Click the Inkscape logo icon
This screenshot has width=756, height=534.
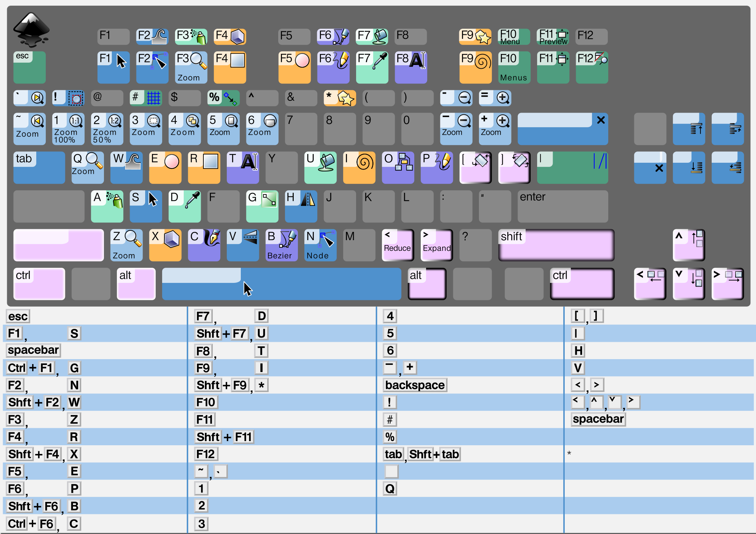pos(31,29)
